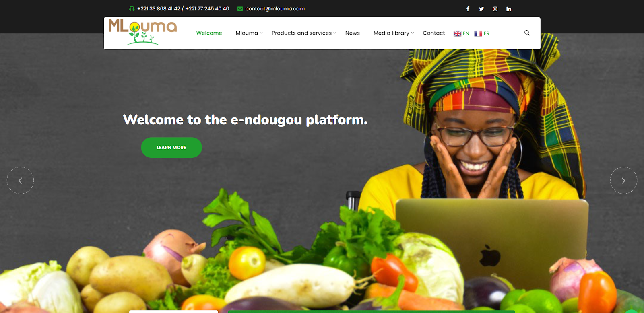644x313 pixels.
Task: Open the LinkedIn social icon
Action: point(509,9)
